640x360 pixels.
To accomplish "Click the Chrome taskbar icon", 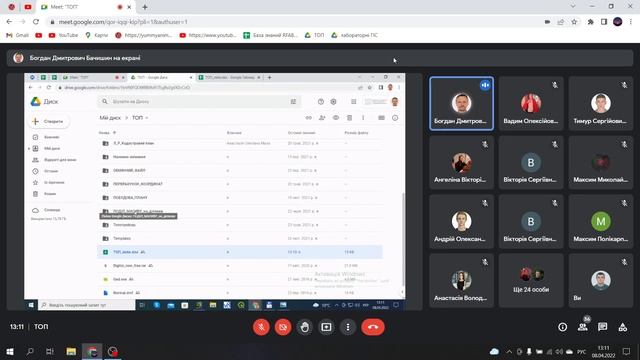I will pyautogui.click(x=93, y=351).
